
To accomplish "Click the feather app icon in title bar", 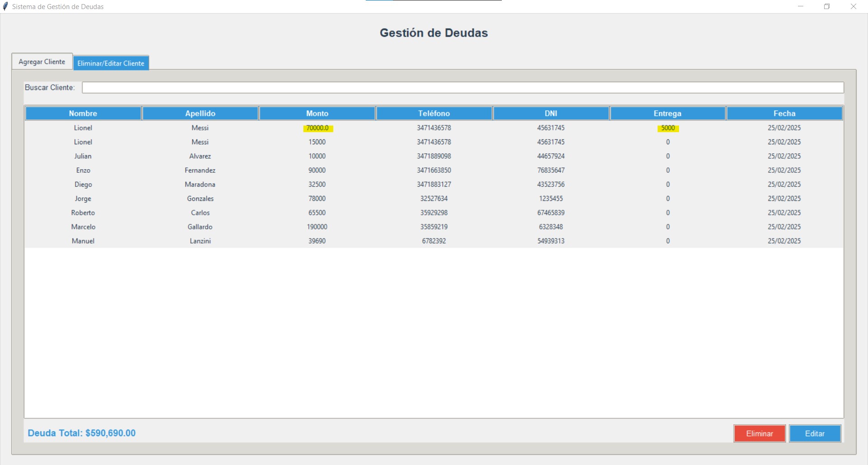I will coord(5,6).
